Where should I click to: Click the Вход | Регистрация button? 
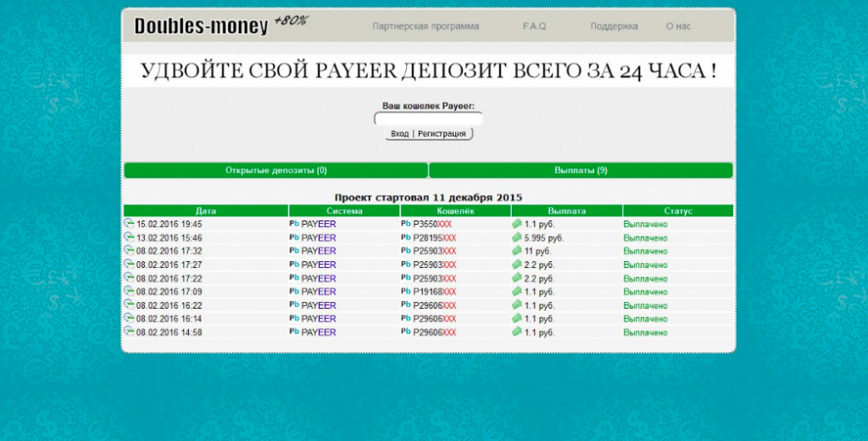(428, 133)
